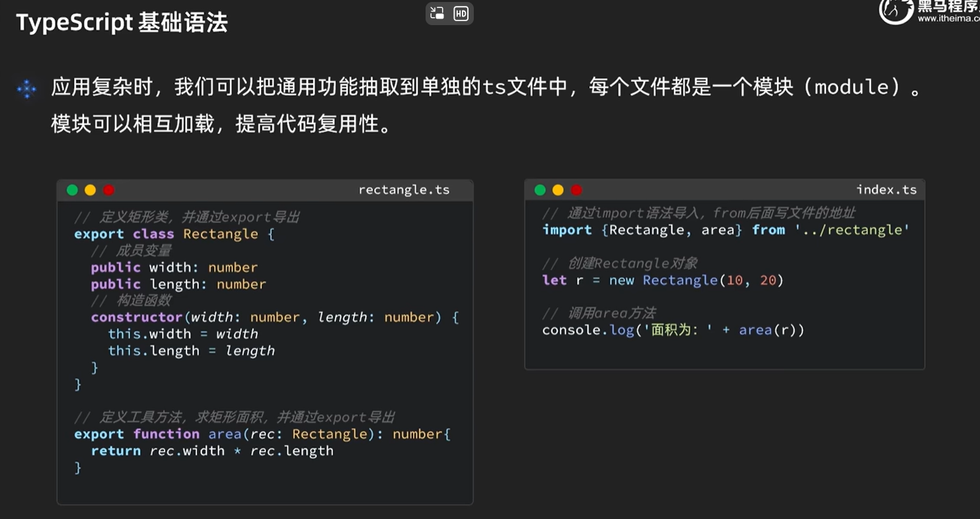Viewport: 980px width, 519px height.
Task: Click the '../rectangle' import path string
Action: [852, 230]
